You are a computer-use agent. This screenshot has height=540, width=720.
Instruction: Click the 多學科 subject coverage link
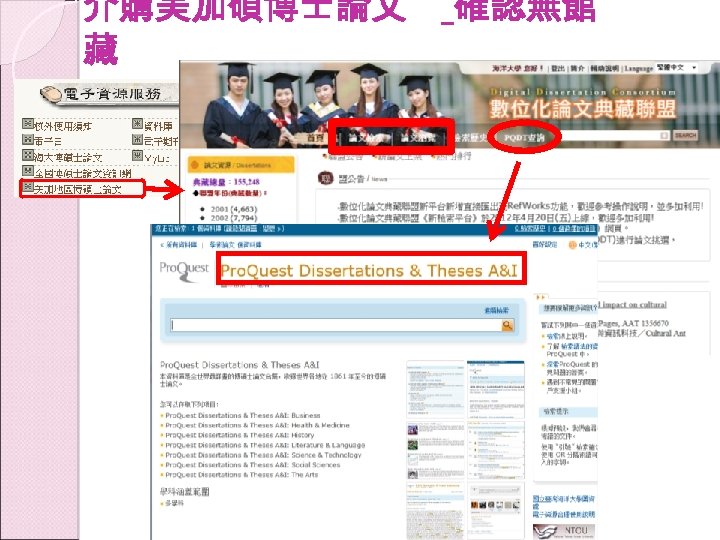[x=174, y=504]
